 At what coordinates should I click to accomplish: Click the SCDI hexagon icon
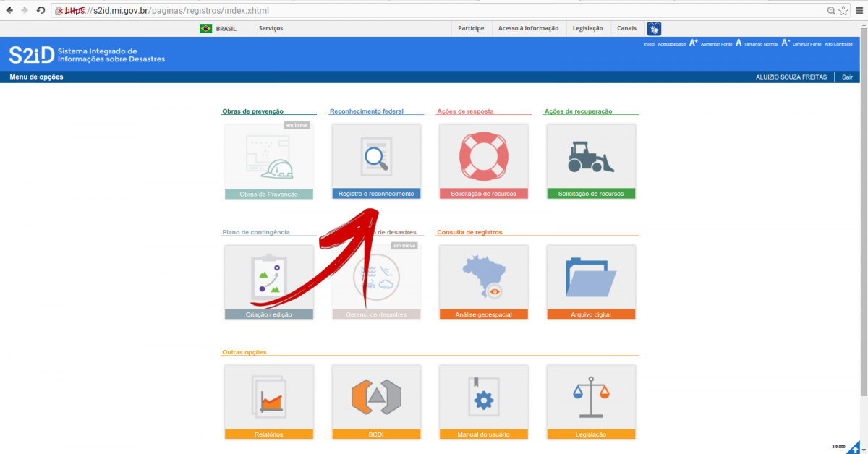(x=376, y=398)
